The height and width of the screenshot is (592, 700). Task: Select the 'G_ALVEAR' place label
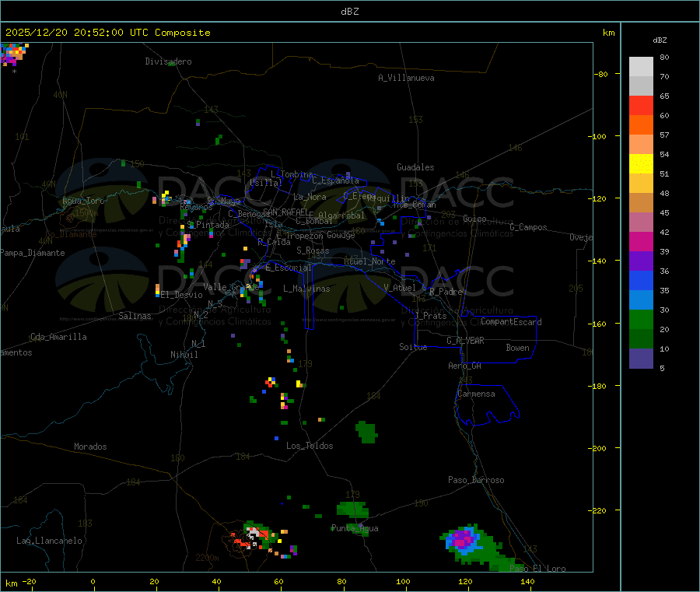465,341
